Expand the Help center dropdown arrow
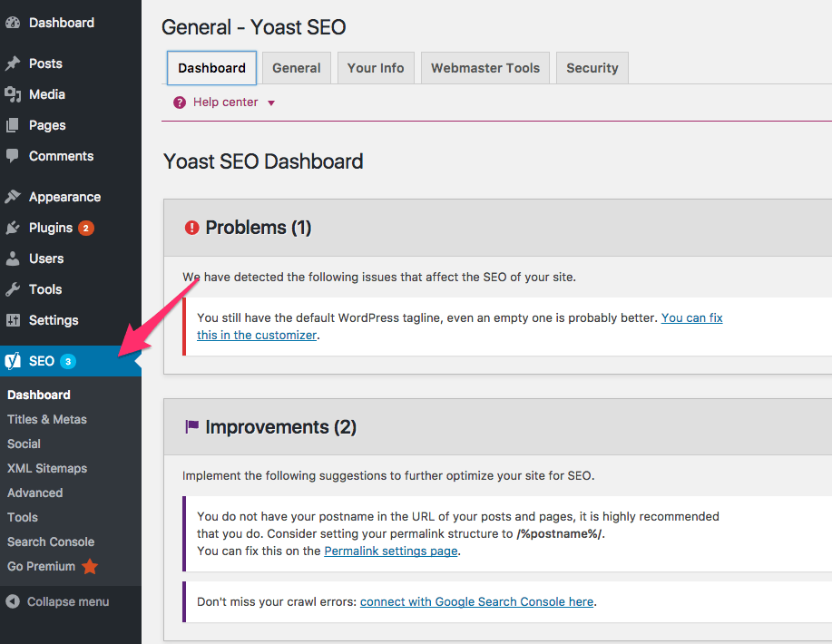 pyautogui.click(x=271, y=103)
